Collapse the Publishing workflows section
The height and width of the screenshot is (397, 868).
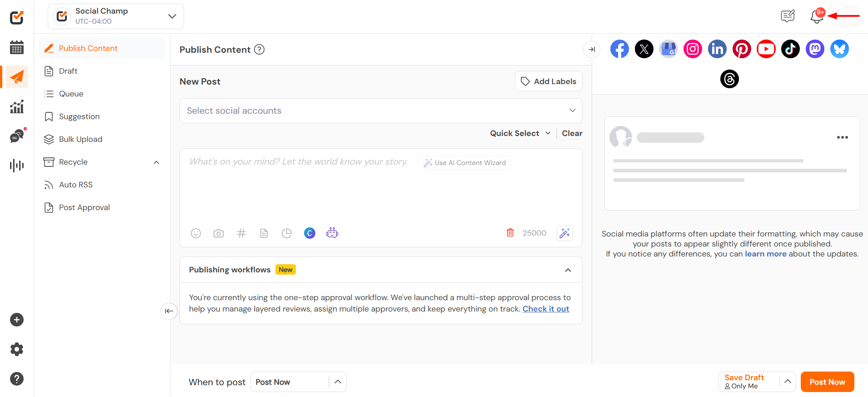point(568,270)
